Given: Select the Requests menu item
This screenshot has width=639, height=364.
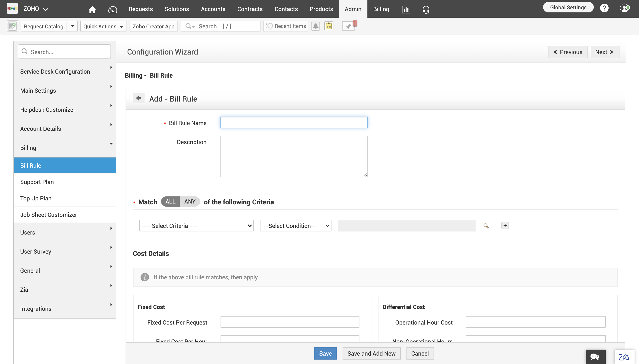Looking at the screenshot, I should [x=140, y=9].
